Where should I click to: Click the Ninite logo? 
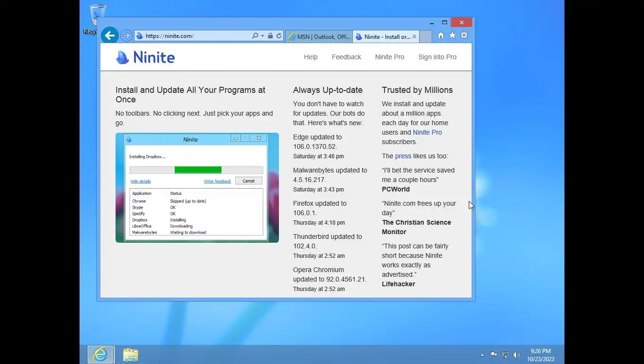coord(145,57)
